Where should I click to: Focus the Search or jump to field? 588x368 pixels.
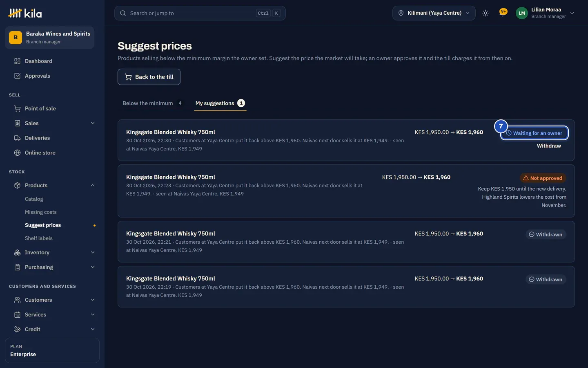200,13
